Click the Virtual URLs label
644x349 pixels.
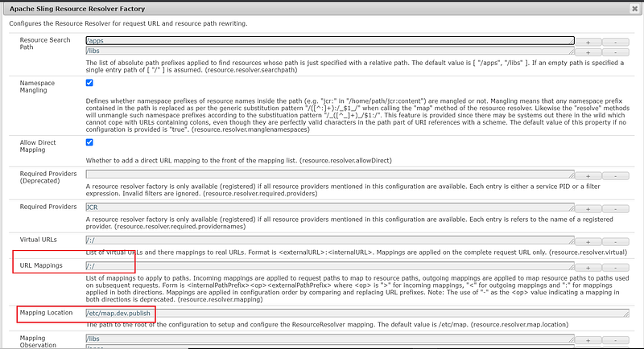point(38,240)
